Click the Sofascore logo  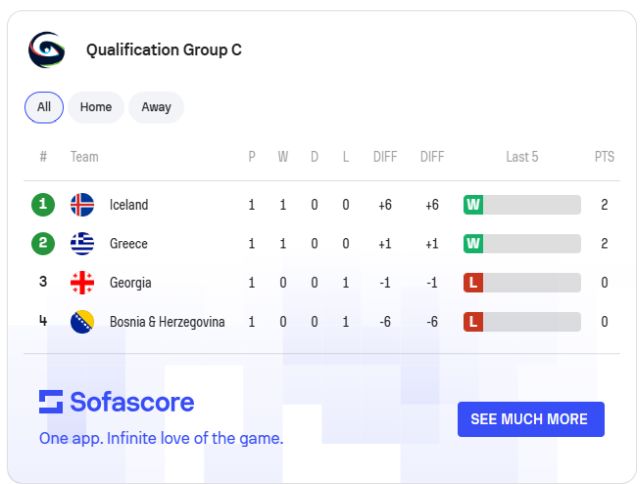coord(117,402)
